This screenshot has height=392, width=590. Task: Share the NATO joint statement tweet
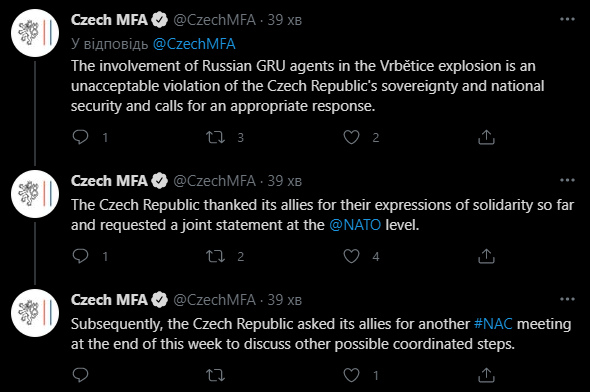coord(486,256)
